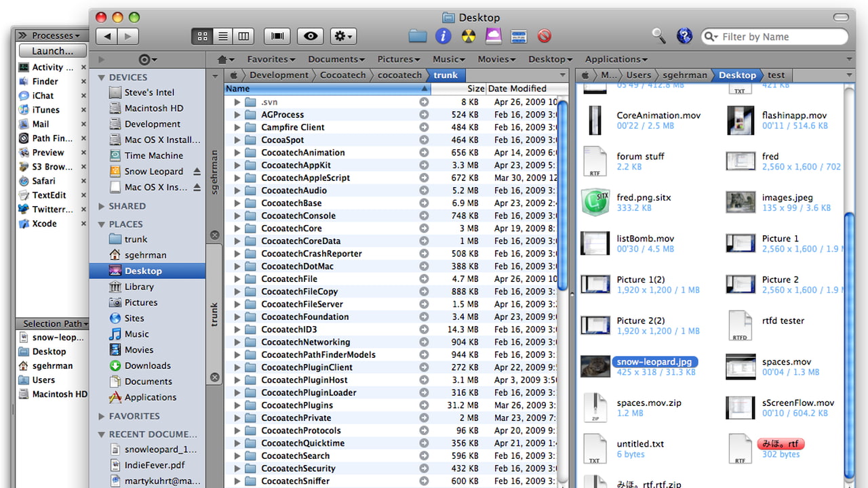Open the Applications bookmark dropdown

coord(616,59)
